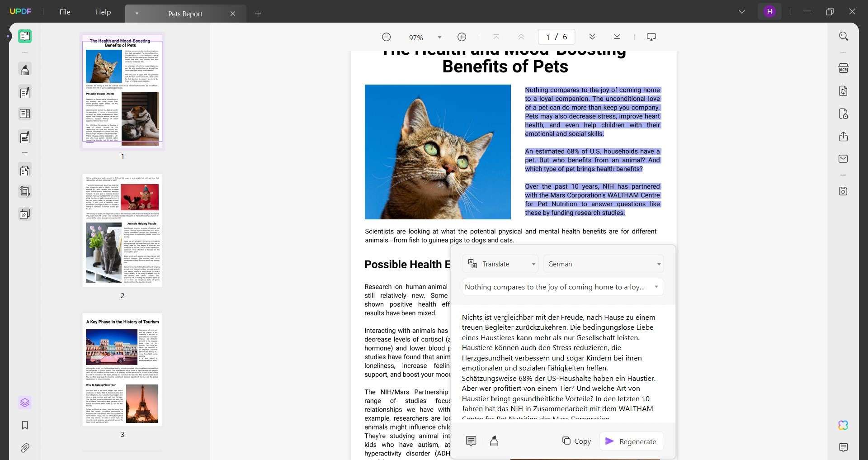Open the zoom level dropdown

pyautogui.click(x=439, y=37)
